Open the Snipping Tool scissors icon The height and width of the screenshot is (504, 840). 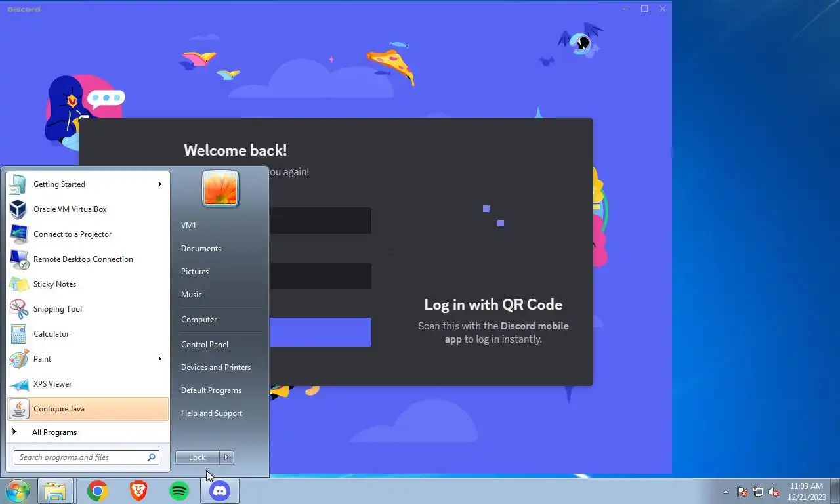(x=18, y=309)
